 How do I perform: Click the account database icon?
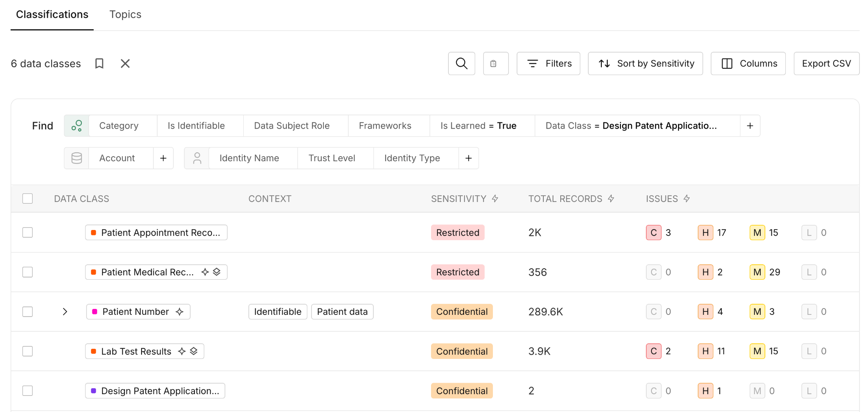[77, 158]
